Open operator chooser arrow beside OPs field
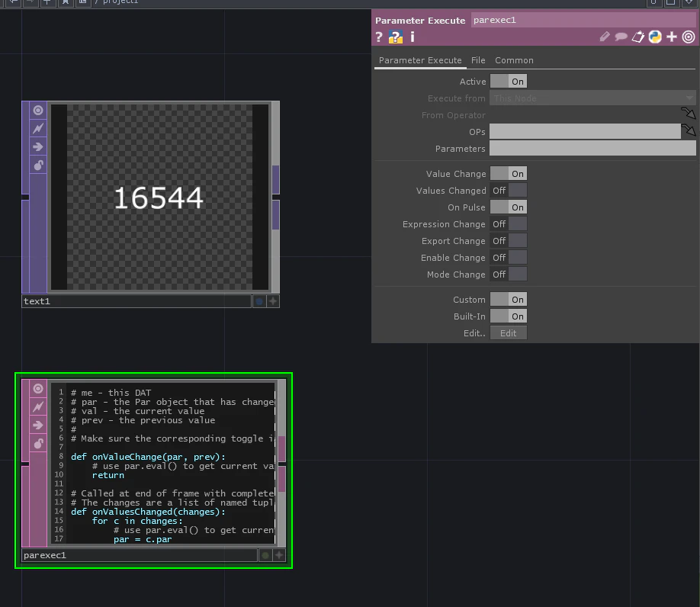Screen dimensions: 700x607 (x=689, y=130)
